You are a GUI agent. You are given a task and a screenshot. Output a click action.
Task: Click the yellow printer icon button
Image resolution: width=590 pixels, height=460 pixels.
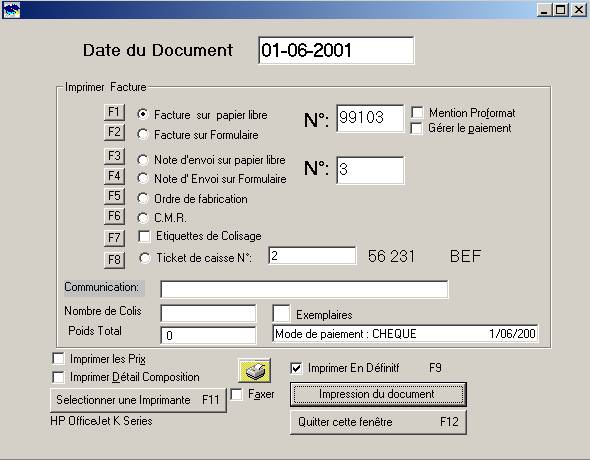[255, 370]
